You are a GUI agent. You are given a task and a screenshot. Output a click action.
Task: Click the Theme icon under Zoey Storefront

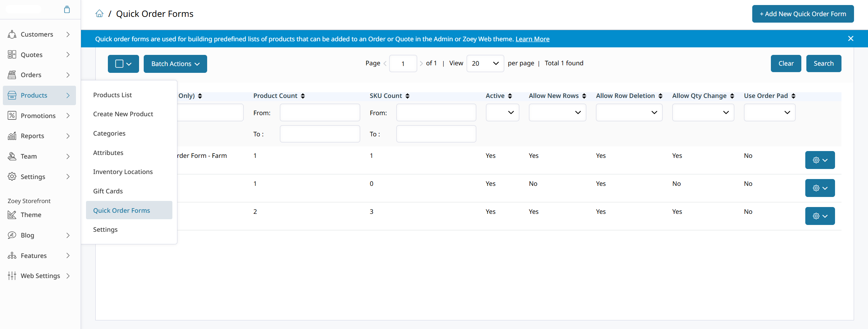pos(12,215)
